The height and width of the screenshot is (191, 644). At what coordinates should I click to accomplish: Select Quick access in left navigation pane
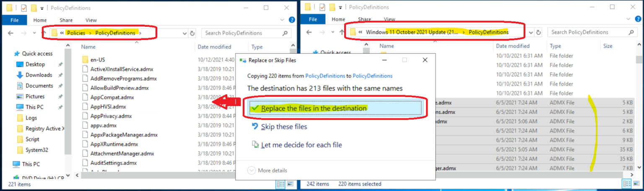(x=37, y=54)
